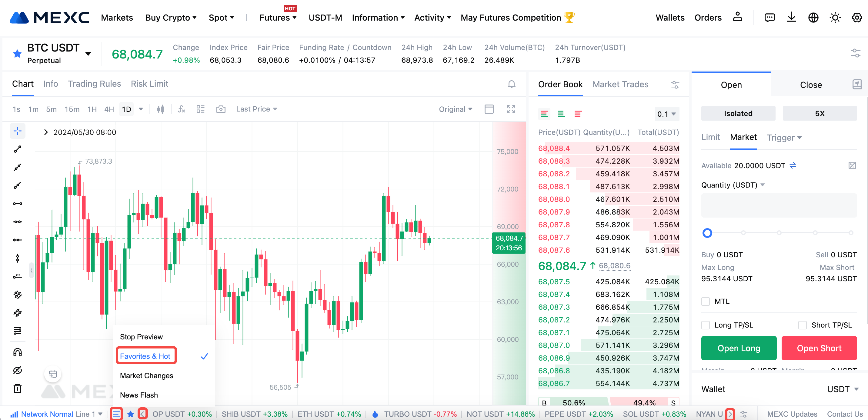The image size is (868, 420).
Task: Open the indicators fx icon
Action: [181, 109]
